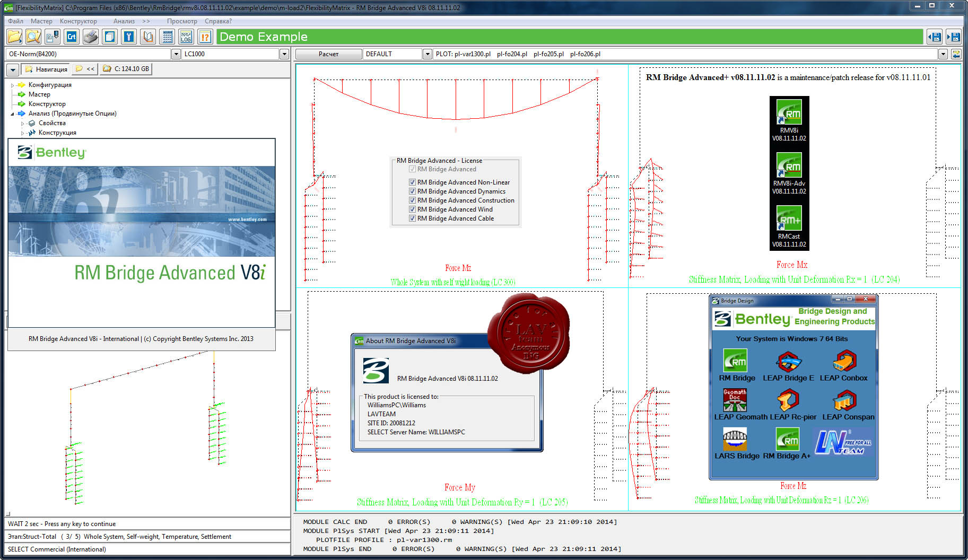Click the OE-Norm(B4200) input field
The width and height of the screenshot is (968, 560).
point(89,54)
